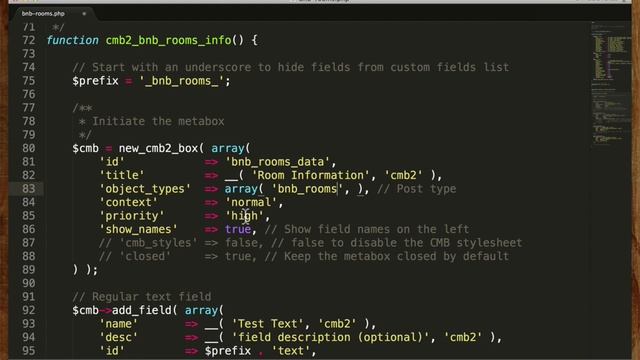
Task: Click the $prefix variable on line 75
Action: tap(95, 81)
